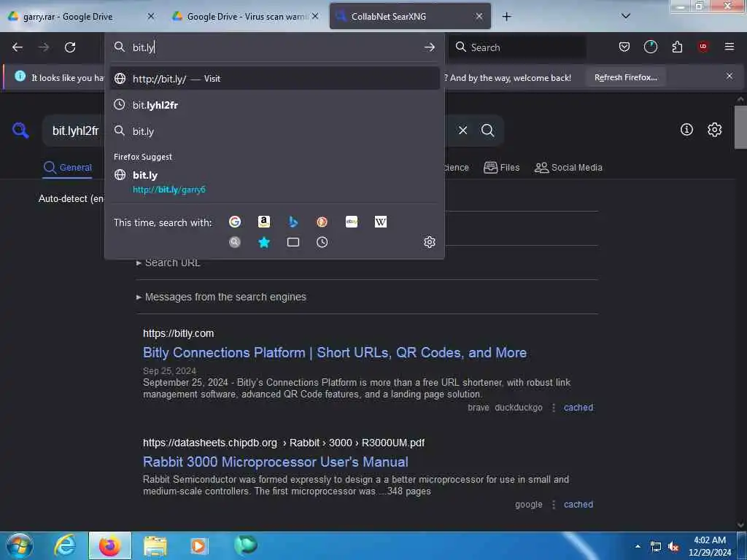Open Rabbit 3000 Microprocessor User's Manual link
Image resolution: width=747 pixels, height=560 pixels.
(275, 462)
